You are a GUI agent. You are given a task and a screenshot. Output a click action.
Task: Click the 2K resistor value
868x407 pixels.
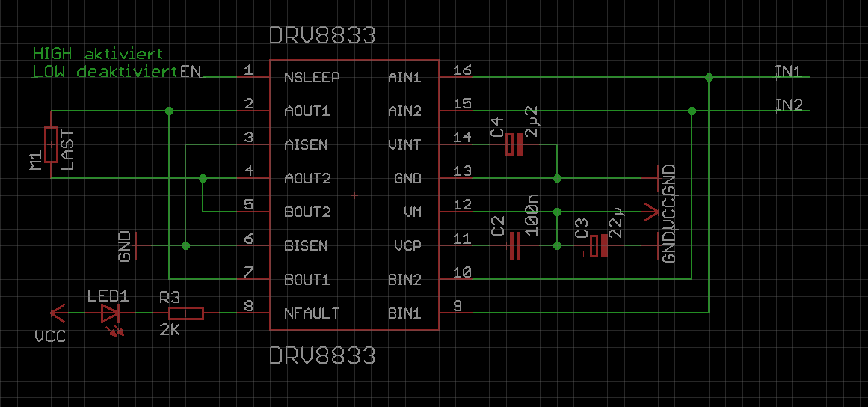170,331
